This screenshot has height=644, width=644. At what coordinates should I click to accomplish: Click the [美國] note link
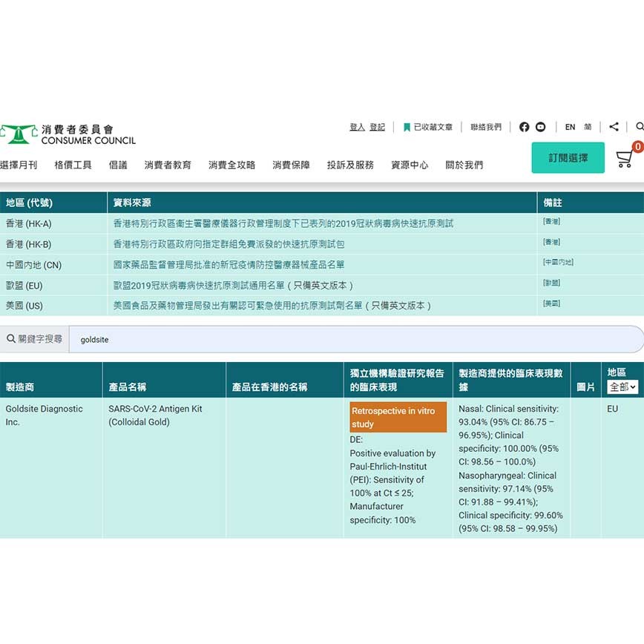point(551,303)
